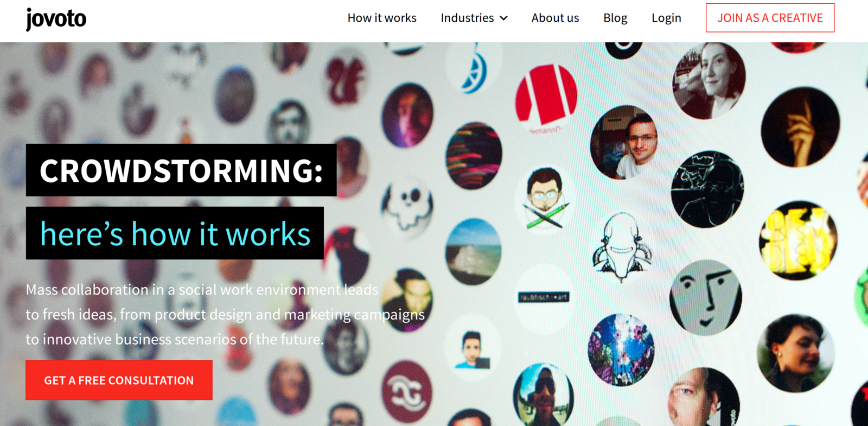Click the blue citrus slice avatar
Screen dimensions: 868x426
click(x=473, y=68)
